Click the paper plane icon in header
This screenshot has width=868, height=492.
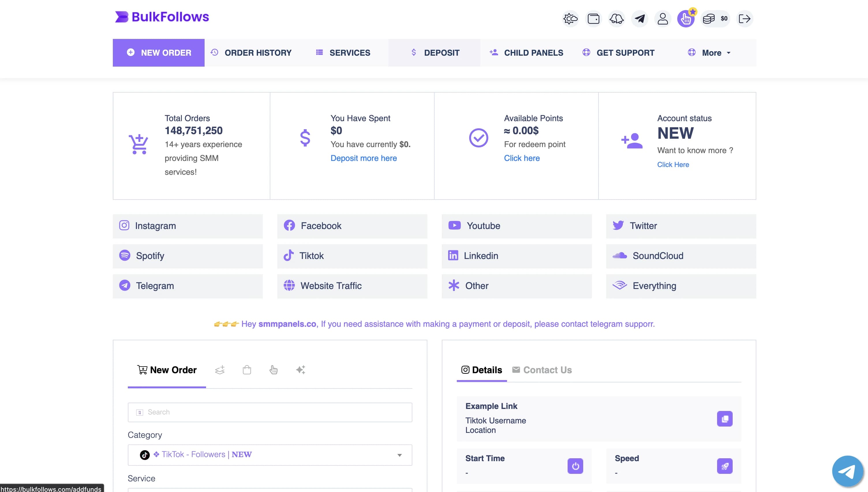point(639,18)
